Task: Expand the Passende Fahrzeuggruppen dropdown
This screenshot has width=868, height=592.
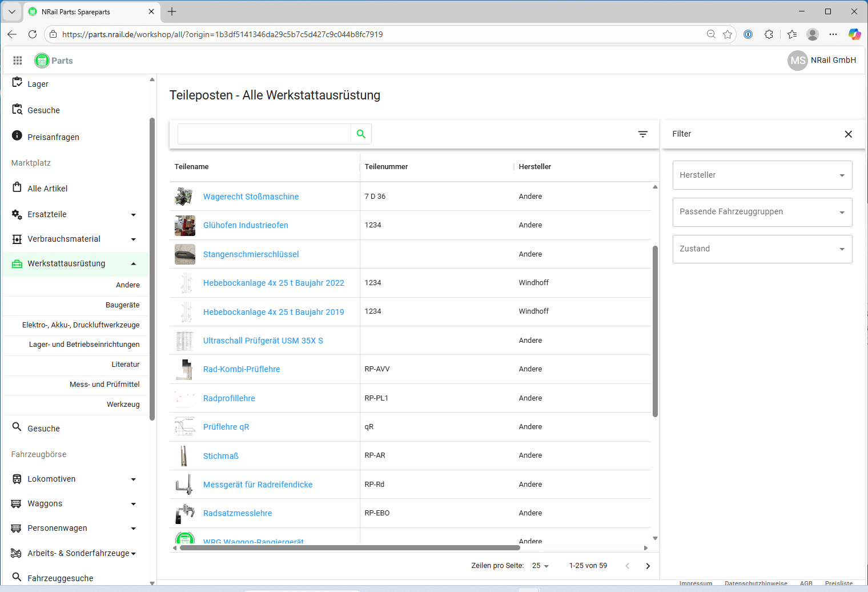Action: point(762,212)
